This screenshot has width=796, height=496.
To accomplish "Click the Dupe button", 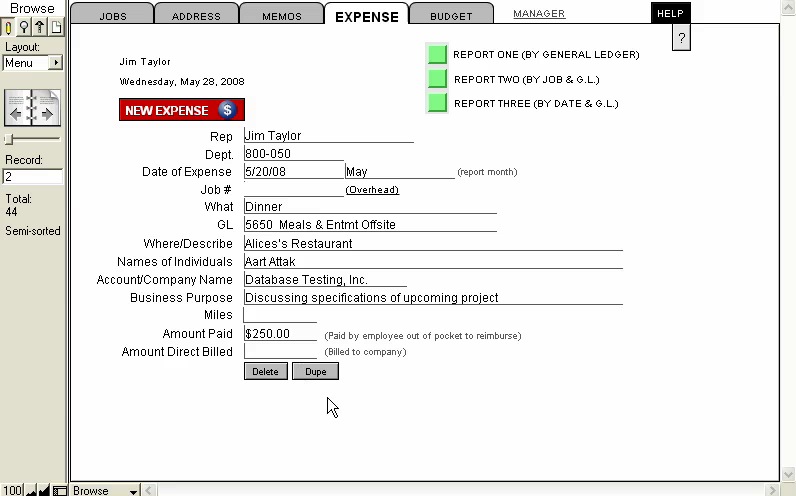I will point(315,372).
